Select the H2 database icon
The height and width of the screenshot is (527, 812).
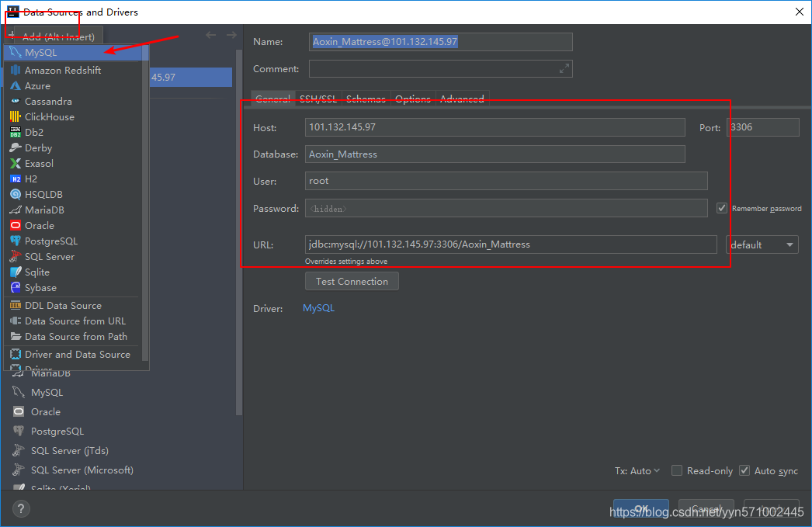(16, 179)
